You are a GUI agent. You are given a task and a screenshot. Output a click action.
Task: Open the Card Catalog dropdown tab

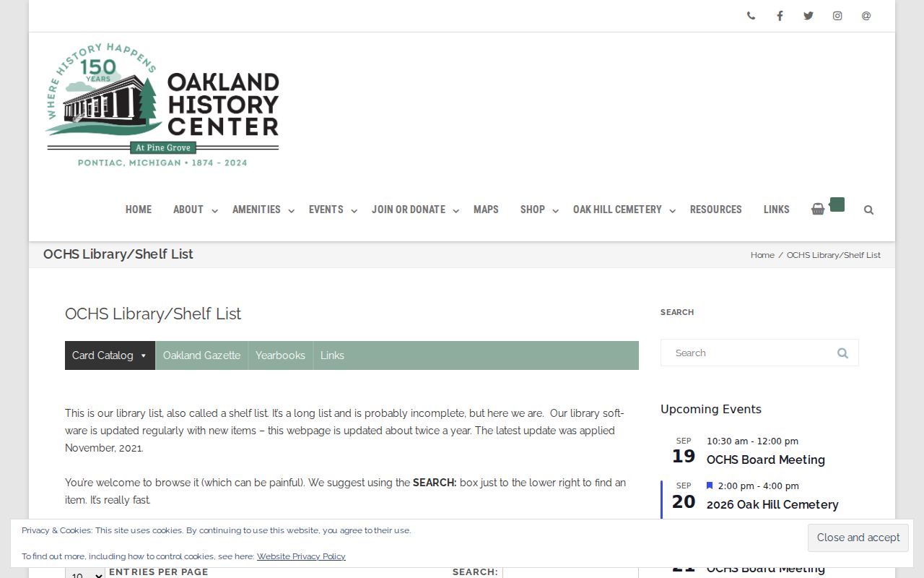110,355
